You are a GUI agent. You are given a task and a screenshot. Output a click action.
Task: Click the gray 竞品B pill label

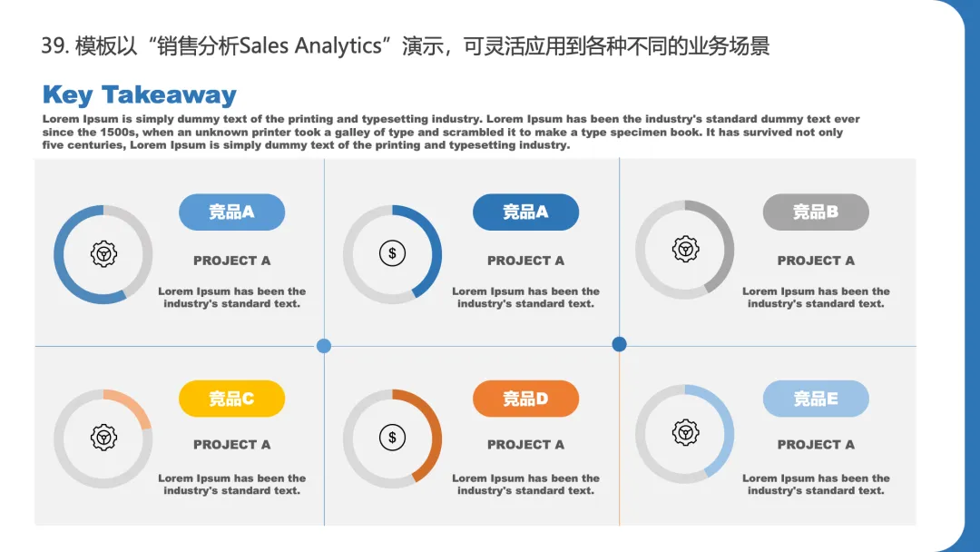click(816, 212)
